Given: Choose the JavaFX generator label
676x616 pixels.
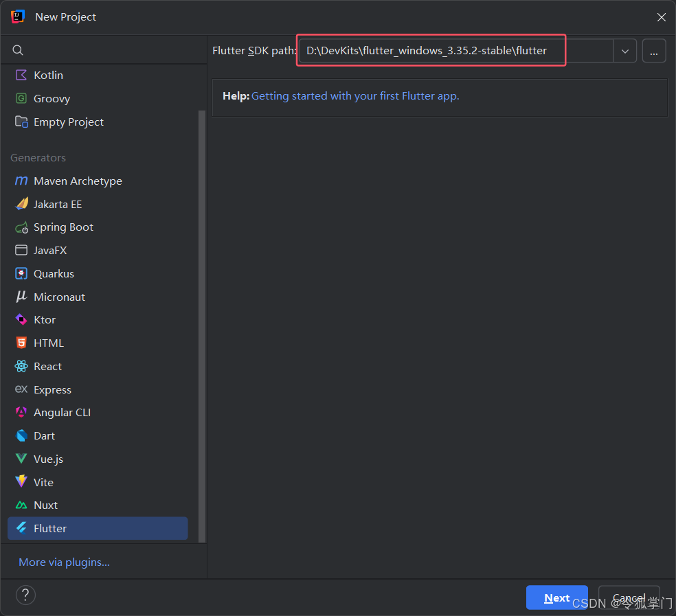Looking at the screenshot, I should 50,250.
